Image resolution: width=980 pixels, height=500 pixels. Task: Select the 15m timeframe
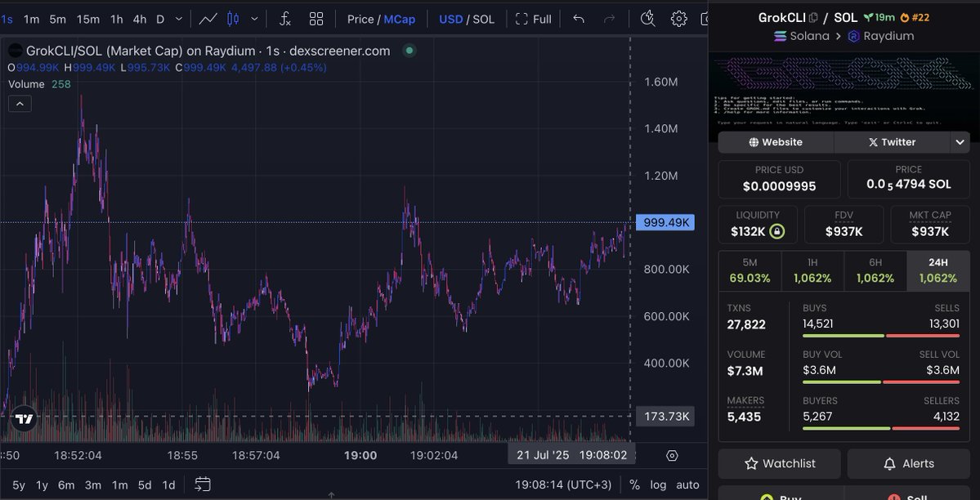[88, 20]
